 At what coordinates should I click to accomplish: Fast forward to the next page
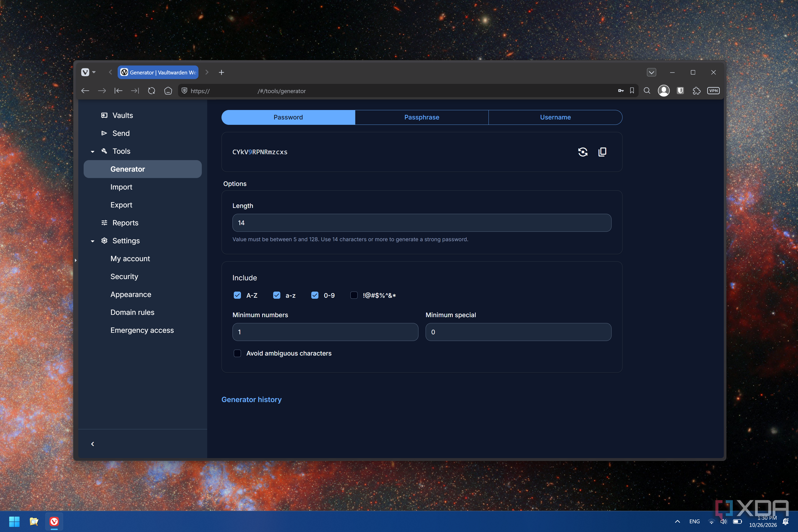[135, 91]
